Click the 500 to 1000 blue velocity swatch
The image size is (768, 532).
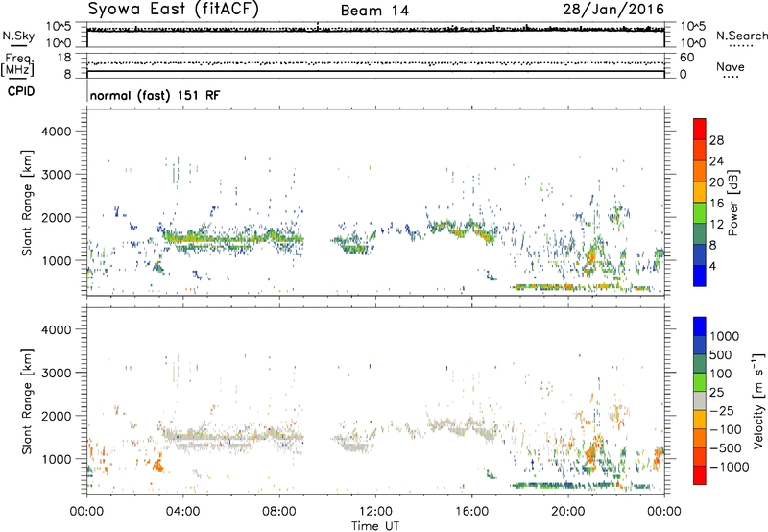tap(699, 345)
